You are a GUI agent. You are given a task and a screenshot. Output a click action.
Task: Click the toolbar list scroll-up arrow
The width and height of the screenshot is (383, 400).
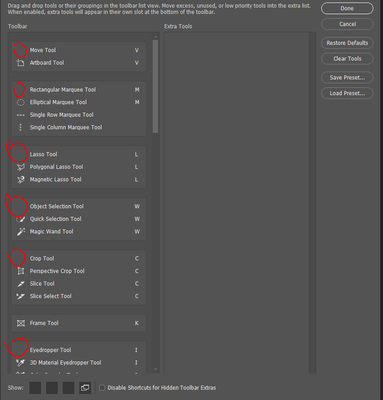tap(155, 37)
